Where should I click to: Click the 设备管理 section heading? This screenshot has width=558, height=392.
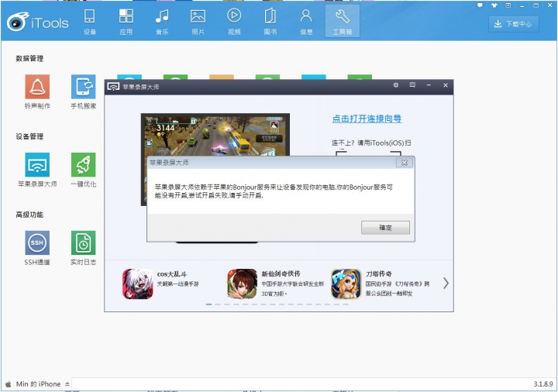(x=29, y=136)
